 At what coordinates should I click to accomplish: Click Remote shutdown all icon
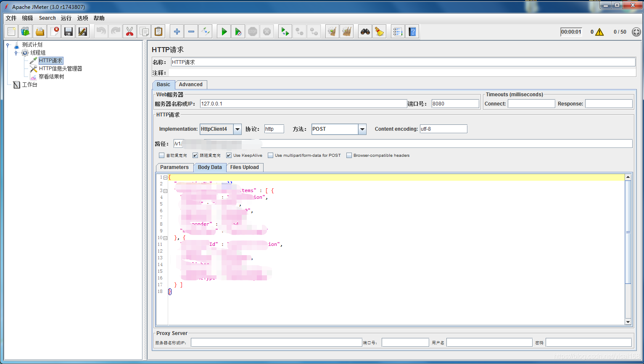pyautogui.click(x=314, y=32)
